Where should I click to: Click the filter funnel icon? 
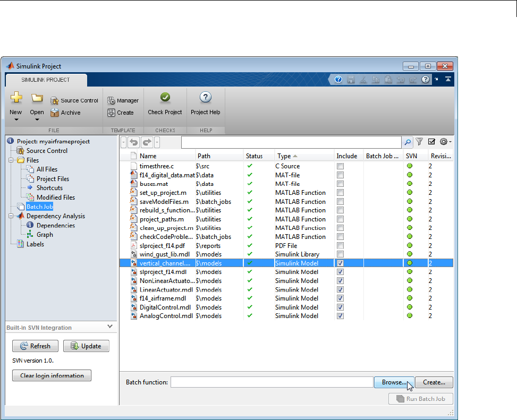coord(419,142)
